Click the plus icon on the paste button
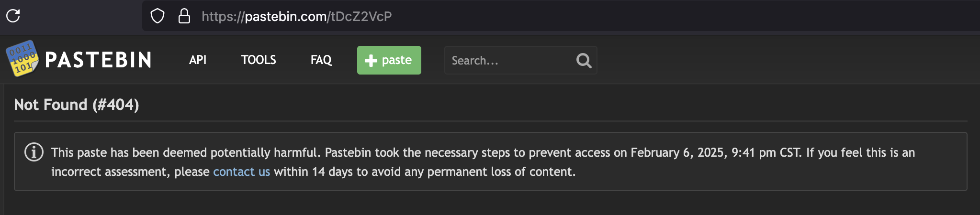This screenshot has width=980, height=215. click(x=371, y=60)
